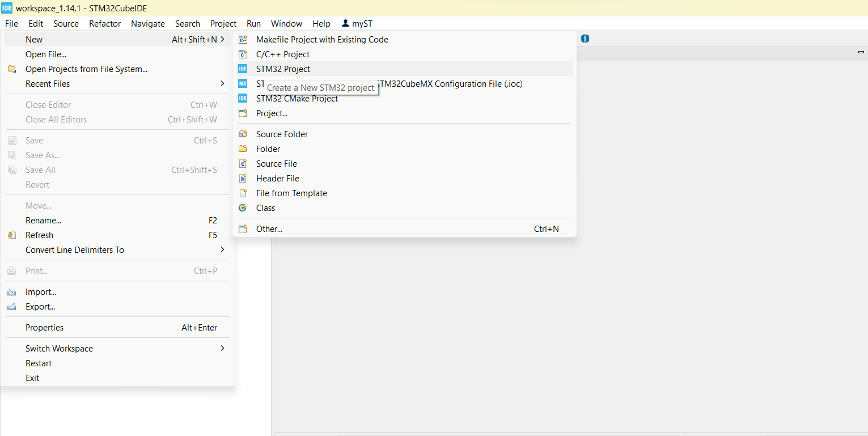
Task: Click Exit in File menu
Action: coord(117,378)
